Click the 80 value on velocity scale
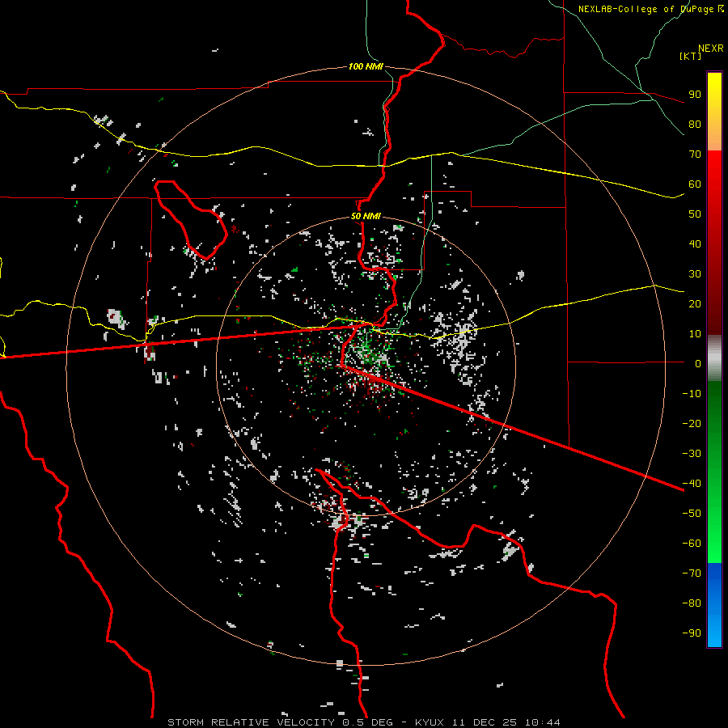Image resolution: width=728 pixels, height=728 pixels. click(x=695, y=124)
